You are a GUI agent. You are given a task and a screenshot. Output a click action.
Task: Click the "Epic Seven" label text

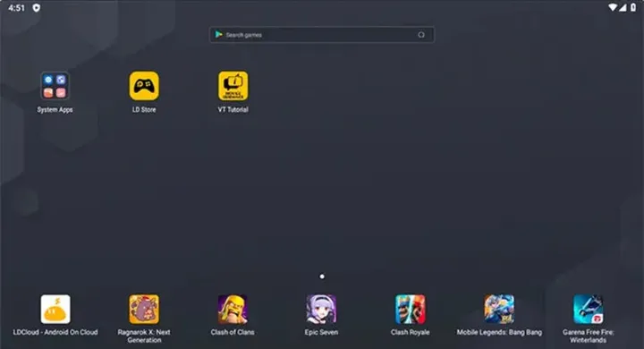[321, 332]
